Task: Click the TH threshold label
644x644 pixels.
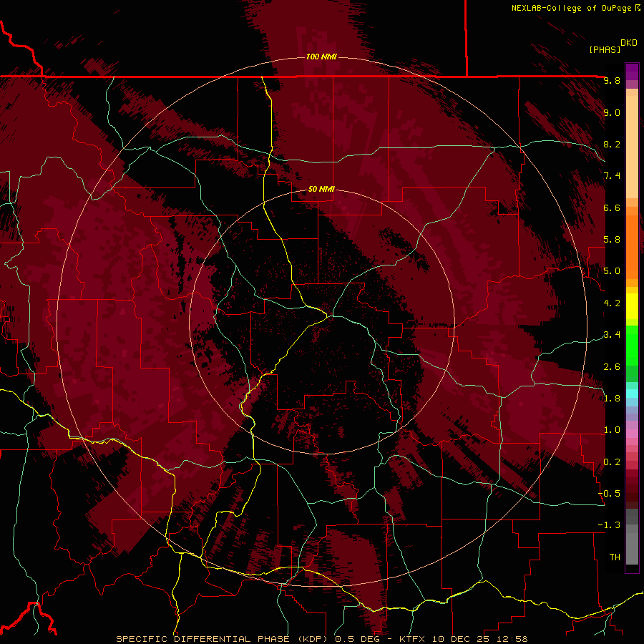Action: pyautogui.click(x=615, y=557)
